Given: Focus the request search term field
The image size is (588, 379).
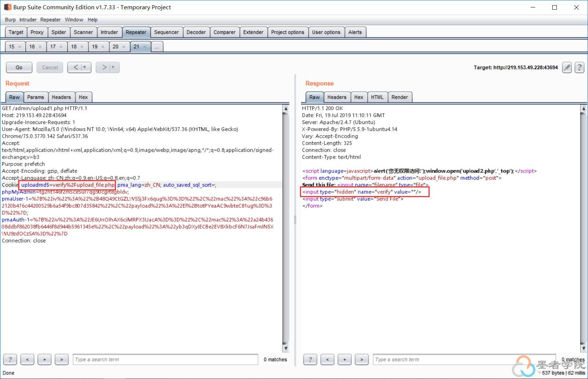Looking at the screenshot, I should (x=165, y=359).
